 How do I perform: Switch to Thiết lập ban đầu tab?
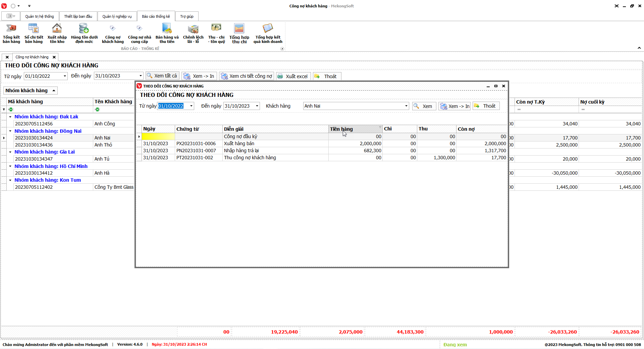tap(78, 16)
